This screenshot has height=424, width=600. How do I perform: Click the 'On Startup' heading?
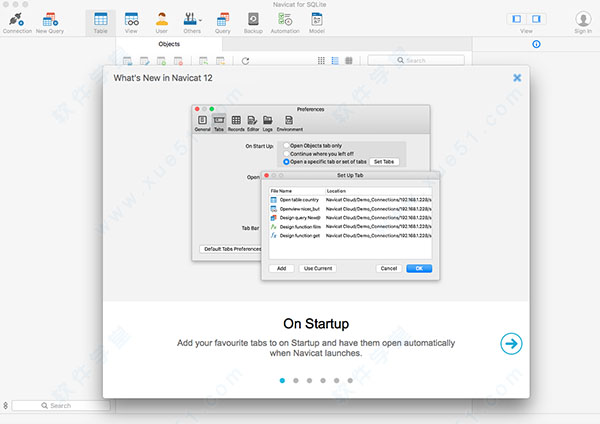pyautogui.click(x=316, y=324)
